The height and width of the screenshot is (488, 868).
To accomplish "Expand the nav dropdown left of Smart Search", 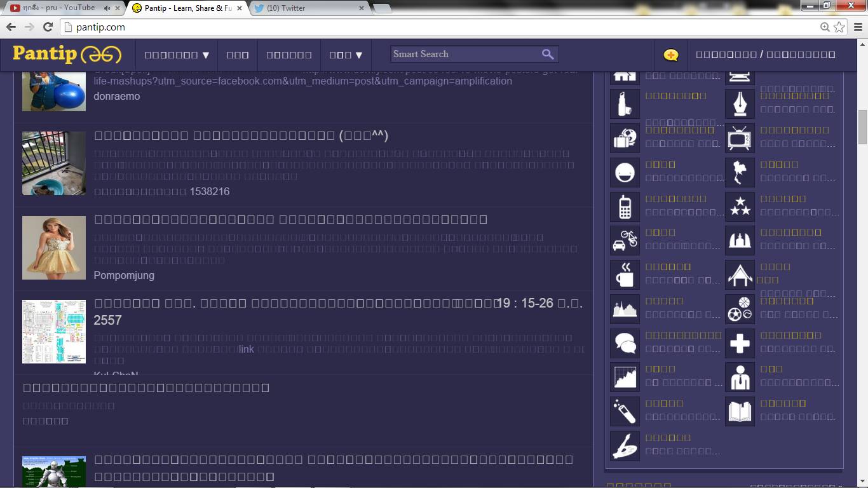I will pyautogui.click(x=346, y=55).
